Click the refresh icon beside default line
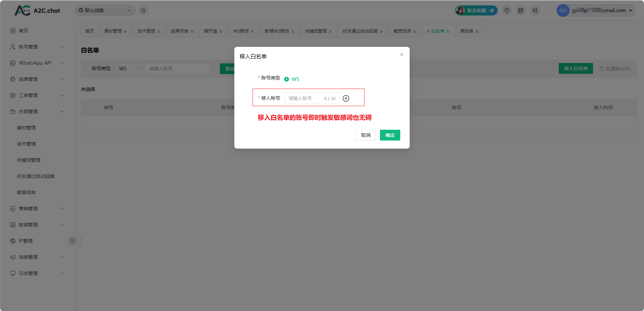Viewport: 644px width, 311px height. [143, 10]
